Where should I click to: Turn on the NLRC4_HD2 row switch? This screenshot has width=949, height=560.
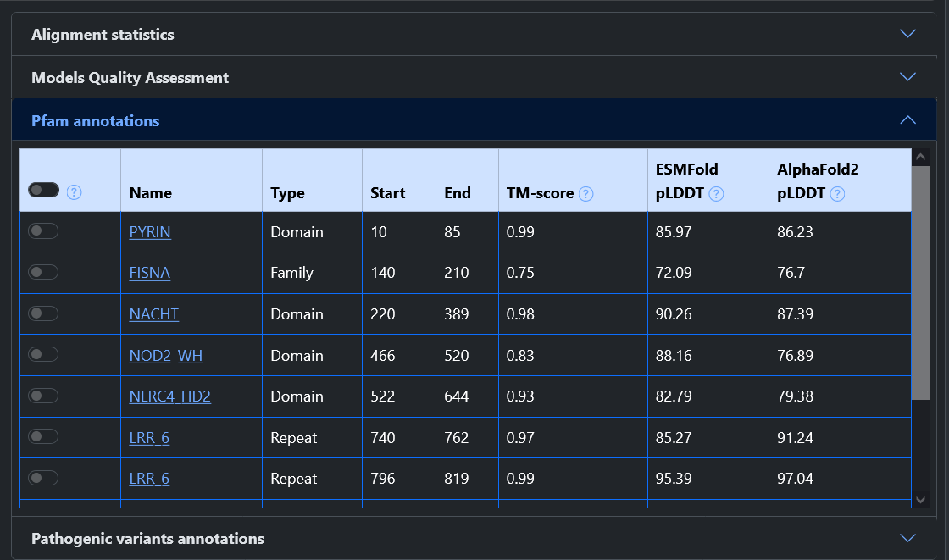pyautogui.click(x=43, y=396)
